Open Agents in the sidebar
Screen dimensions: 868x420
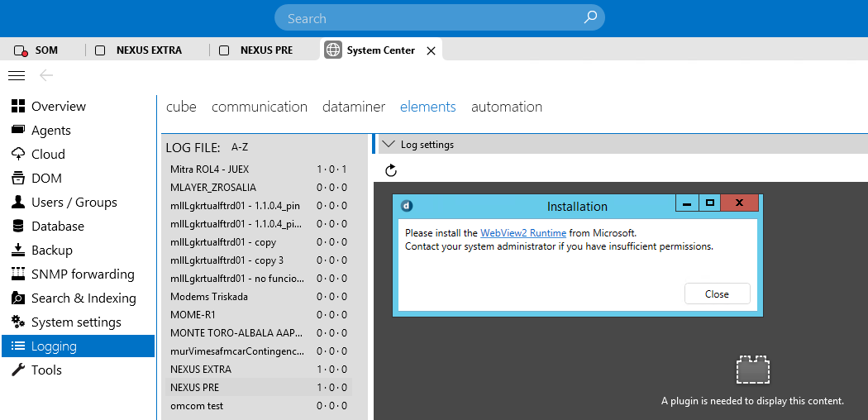[x=50, y=131]
